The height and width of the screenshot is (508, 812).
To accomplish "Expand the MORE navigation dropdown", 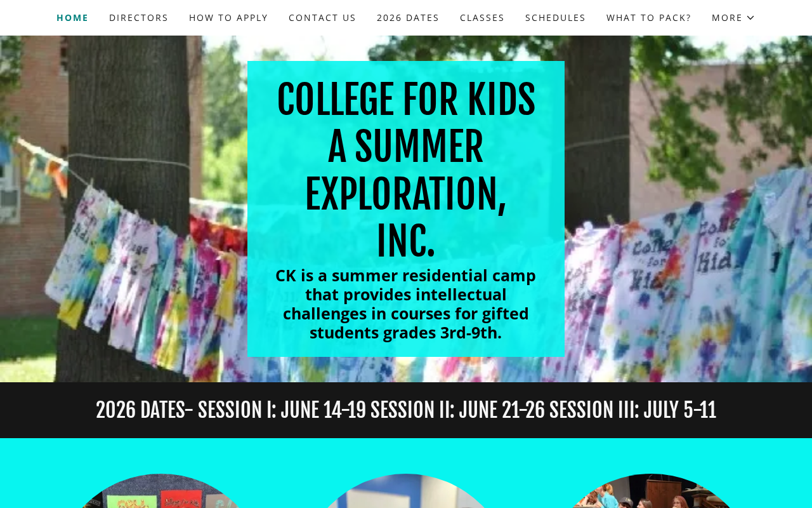I will (x=733, y=18).
